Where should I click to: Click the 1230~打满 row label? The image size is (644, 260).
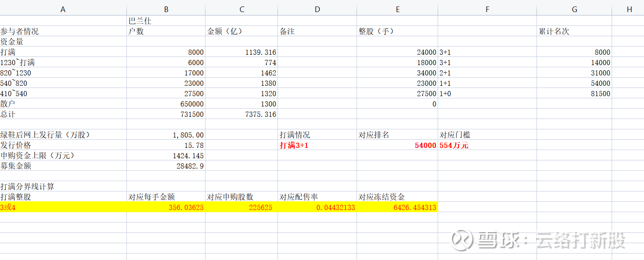63,62
